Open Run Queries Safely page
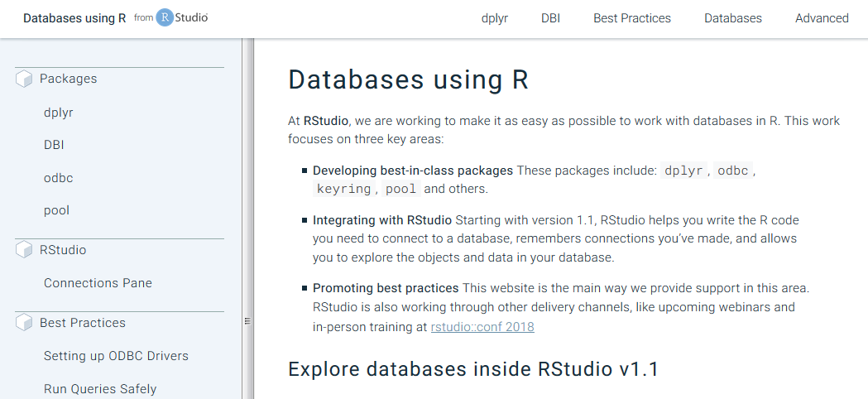This screenshot has height=399, width=868. 100,389
